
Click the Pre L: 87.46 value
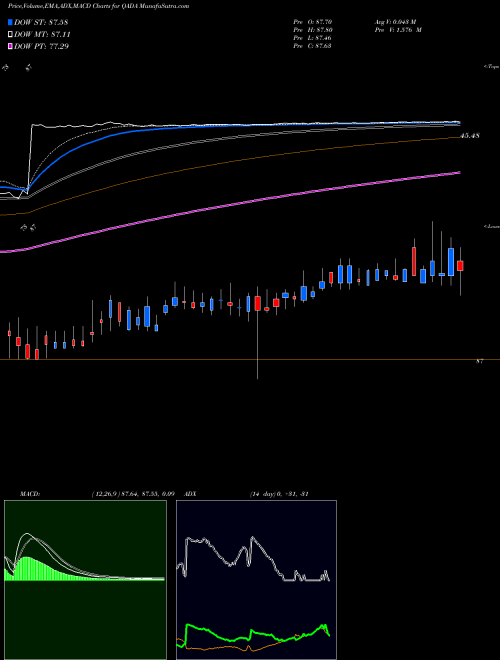pos(312,38)
